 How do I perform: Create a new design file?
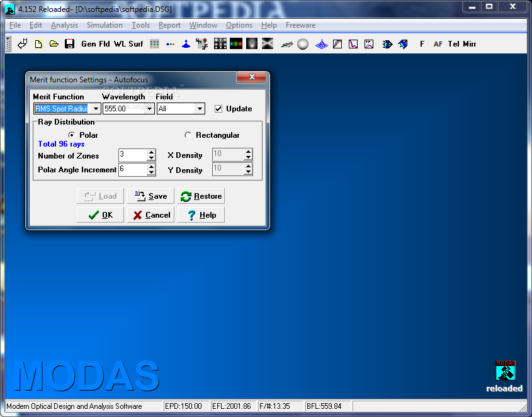pyautogui.click(x=38, y=44)
